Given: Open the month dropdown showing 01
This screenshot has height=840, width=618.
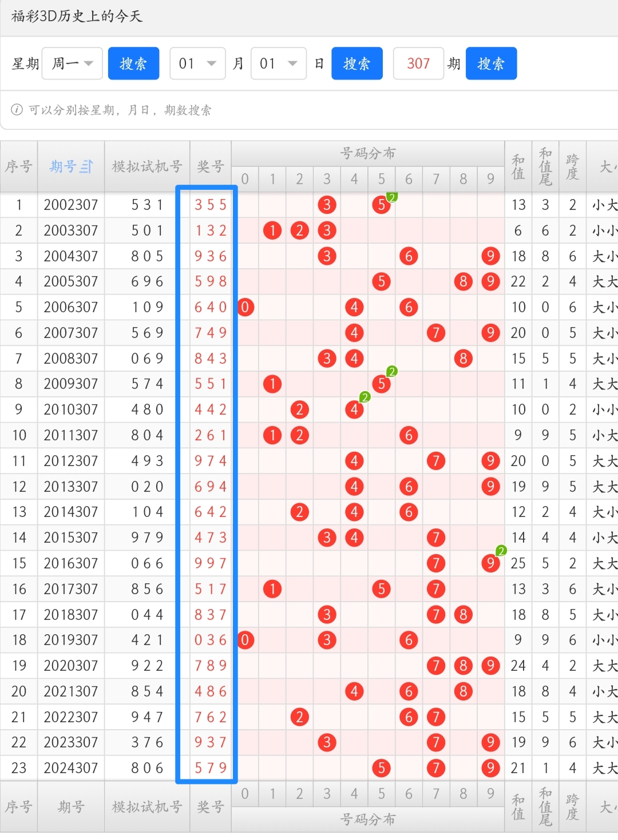Looking at the screenshot, I should pyautogui.click(x=197, y=63).
